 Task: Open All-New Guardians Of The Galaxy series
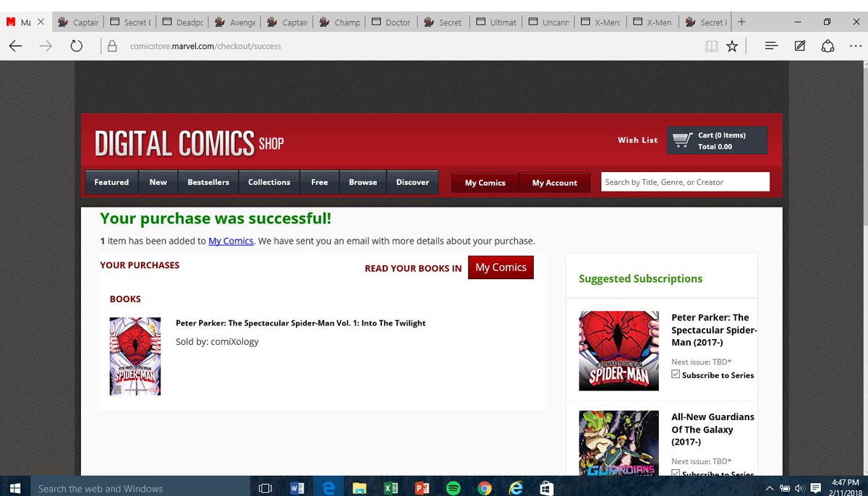[712, 429]
